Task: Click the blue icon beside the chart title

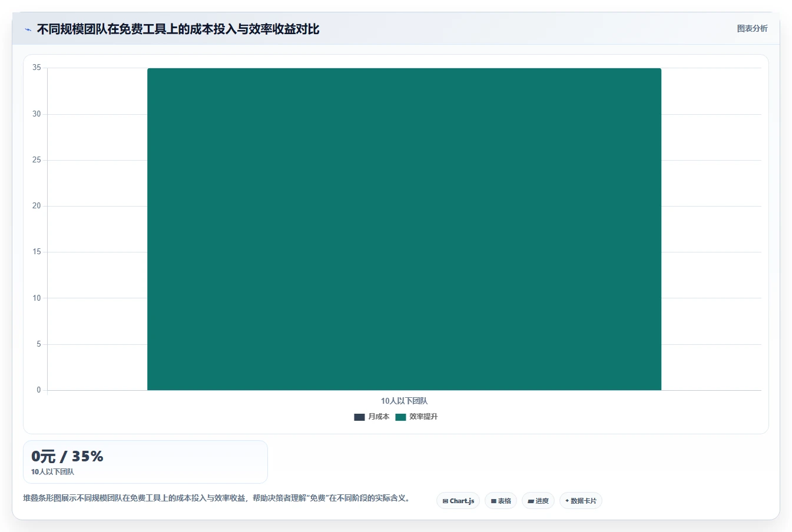Action: [x=28, y=29]
